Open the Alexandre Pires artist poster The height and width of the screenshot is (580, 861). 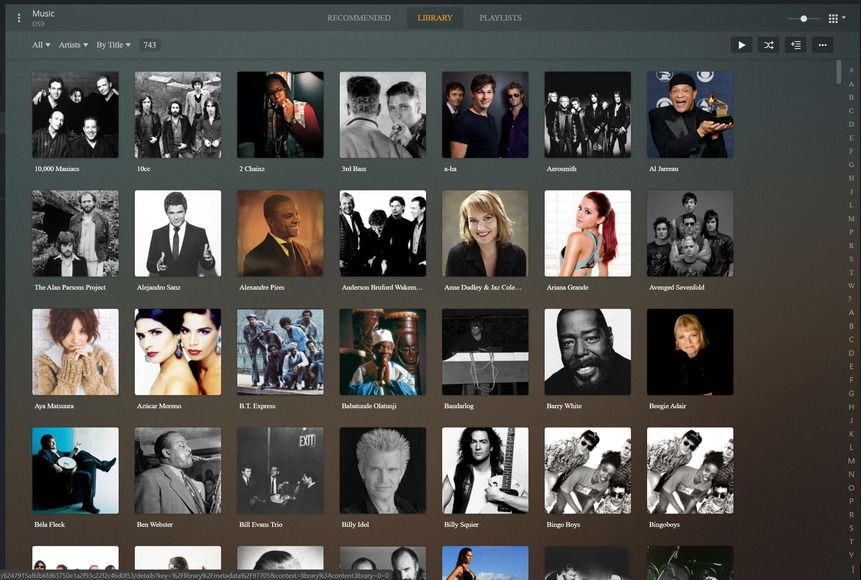[280, 233]
